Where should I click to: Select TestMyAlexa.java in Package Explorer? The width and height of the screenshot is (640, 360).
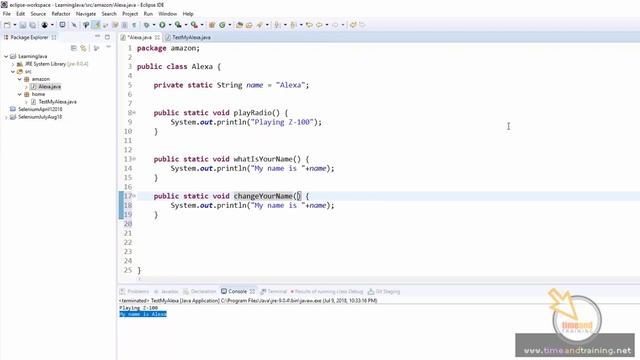coord(57,102)
